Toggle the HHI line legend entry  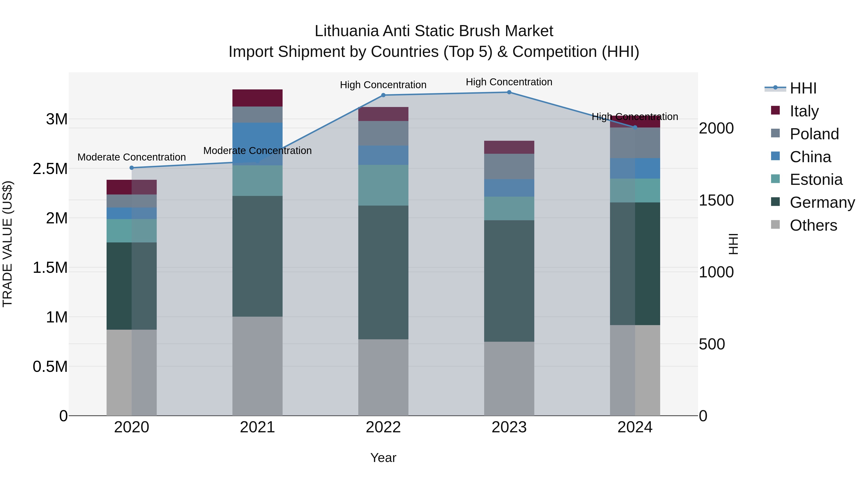[x=791, y=88]
